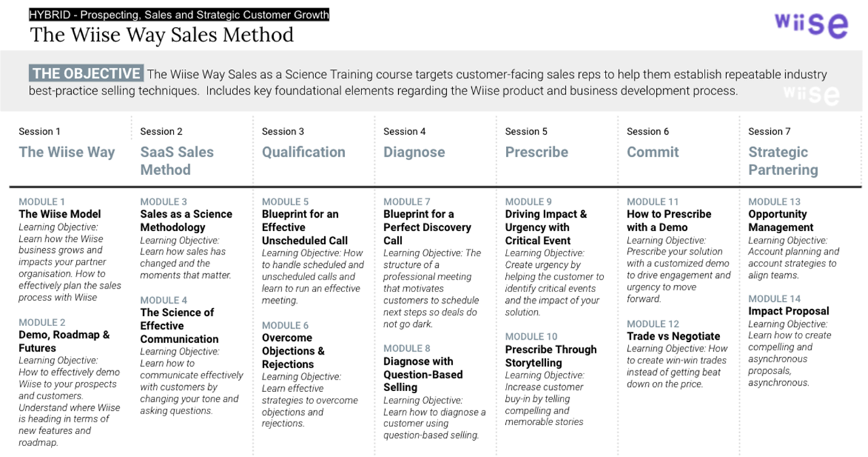Image resolution: width=868 pixels, height=457 pixels.
Task: Select the Session 4 Diagnose heading
Action: pyautogui.click(x=414, y=152)
